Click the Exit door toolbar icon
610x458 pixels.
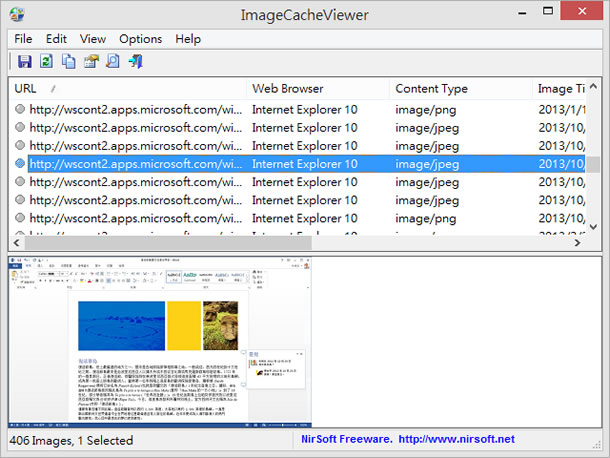135,62
